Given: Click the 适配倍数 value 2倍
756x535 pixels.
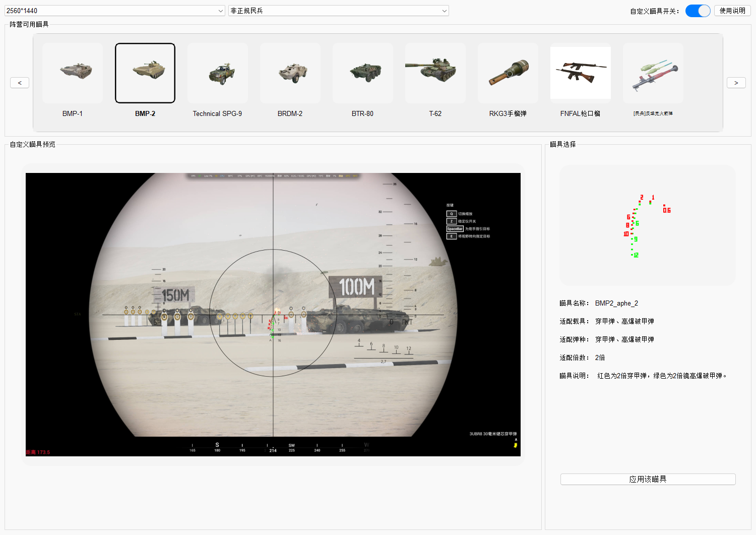Looking at the screenshot, I should pyautogui.click(x=600, y=358).
